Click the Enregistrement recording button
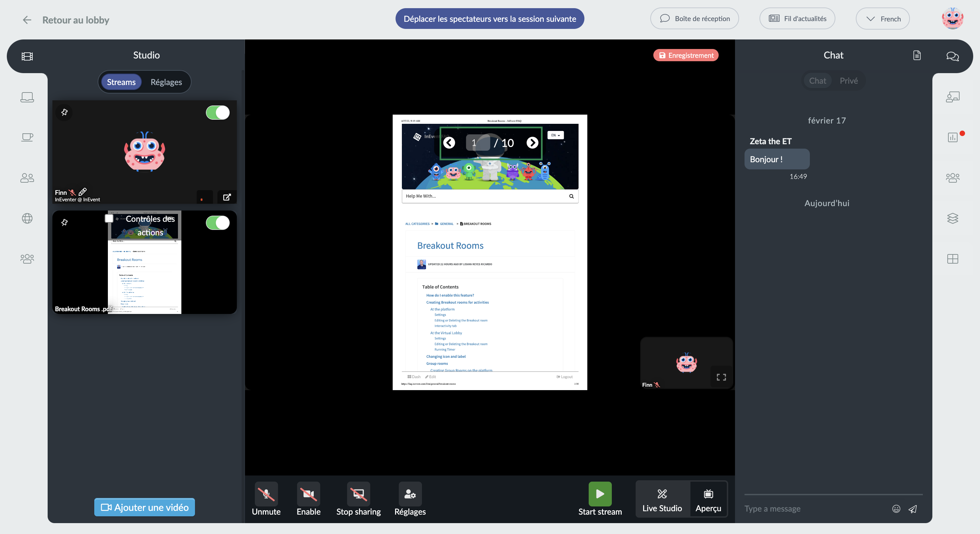 click(686, 55)
